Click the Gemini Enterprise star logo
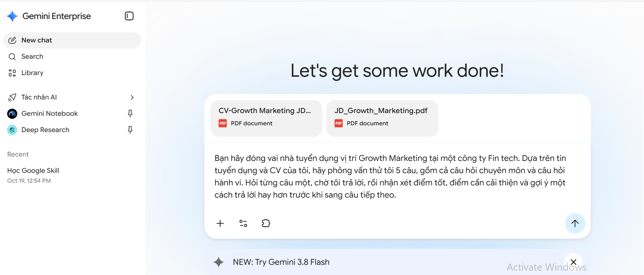Image resolution: width=644 pixels, height=275 pixels. tap(13, 16)
